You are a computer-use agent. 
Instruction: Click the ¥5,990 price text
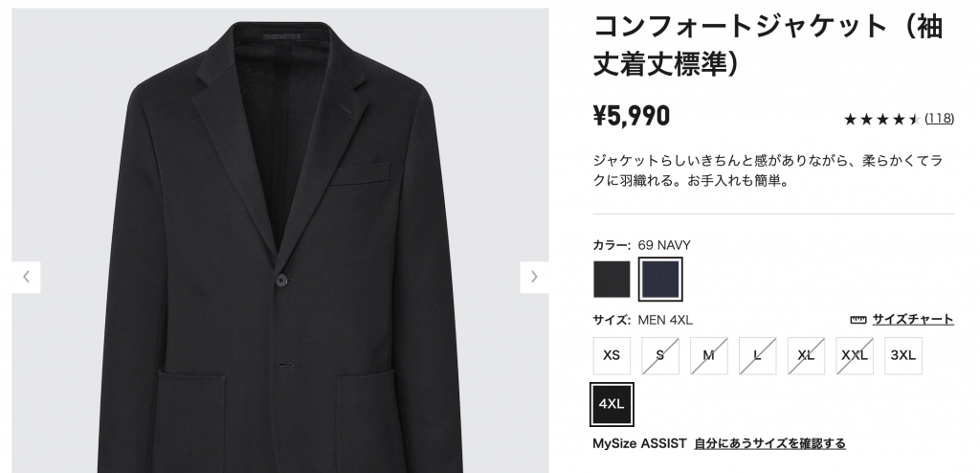click(632, 117)
